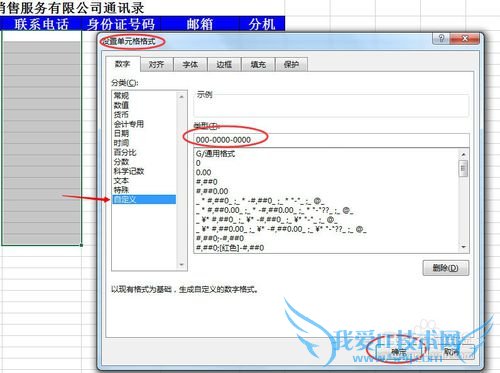Close the Format Cells dialog
The width and height of the screenshot is (500, 373).
coord(465,38)
